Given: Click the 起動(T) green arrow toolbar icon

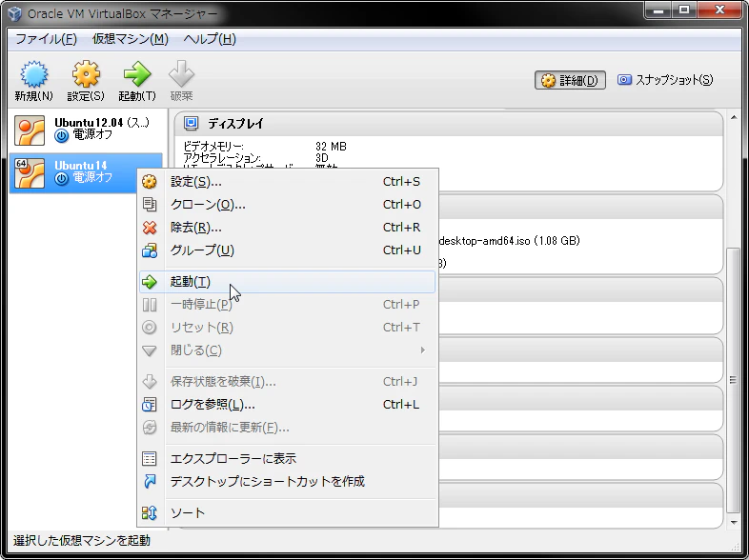Looking at the screenshot, I should pyautogui.click(x=137, y=74).
